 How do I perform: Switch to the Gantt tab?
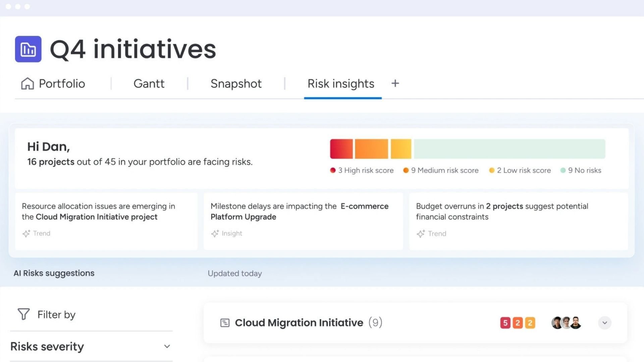tap(149, 83)
